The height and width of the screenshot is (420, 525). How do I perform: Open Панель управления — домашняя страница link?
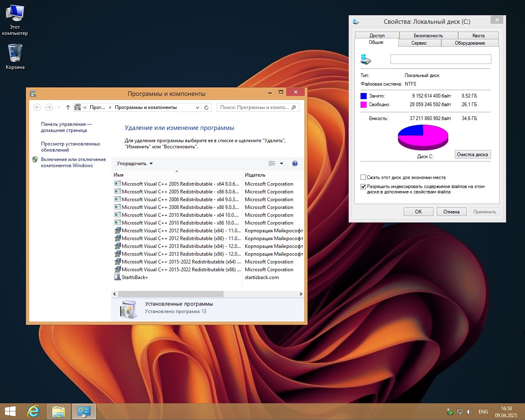point(66,127)
